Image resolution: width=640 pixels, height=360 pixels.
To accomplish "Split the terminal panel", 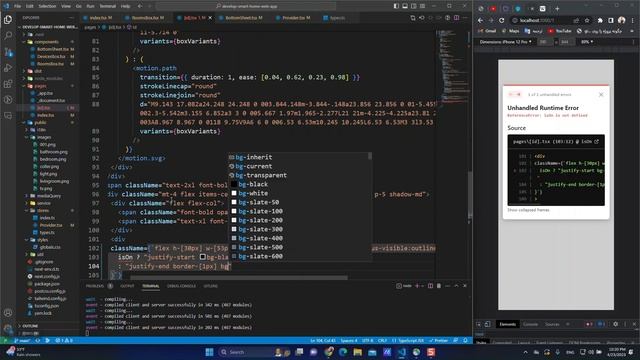I will click(430, 286).
